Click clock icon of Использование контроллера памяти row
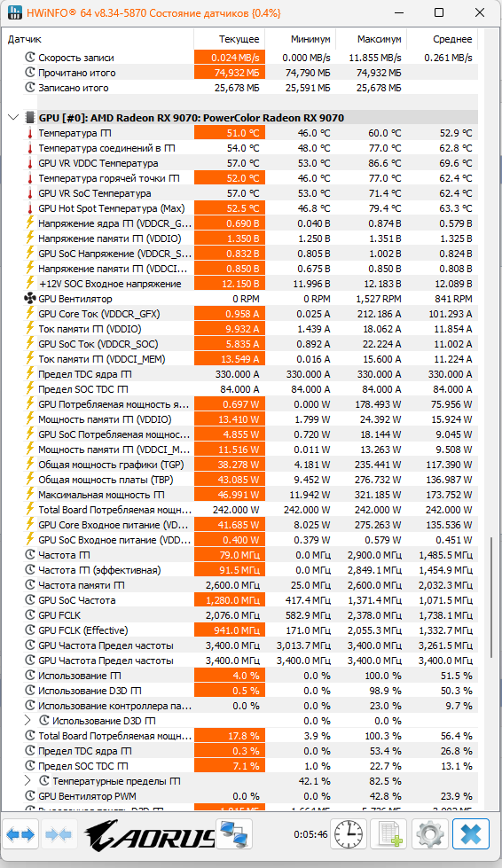Viewport: 502px width, 868px height. click(x=30, y=706)
